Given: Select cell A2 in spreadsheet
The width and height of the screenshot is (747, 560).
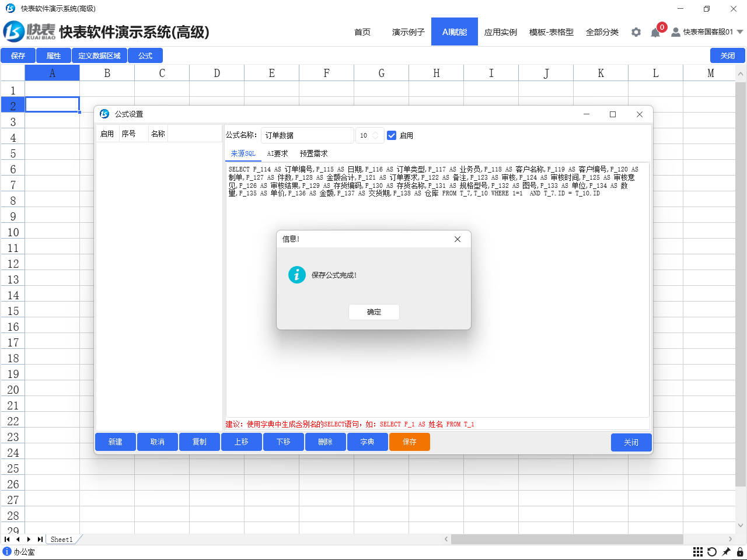Looking at the screenshot, I should pos(52,104).
